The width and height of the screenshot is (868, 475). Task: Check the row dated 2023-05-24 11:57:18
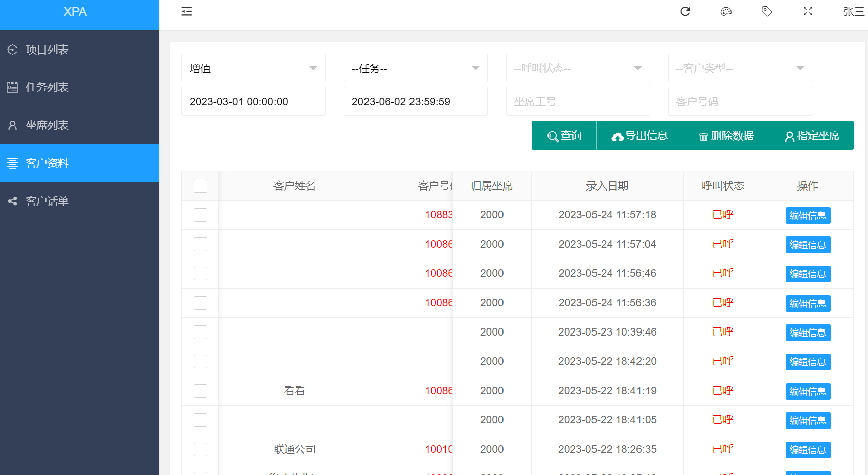pos(200,215)
